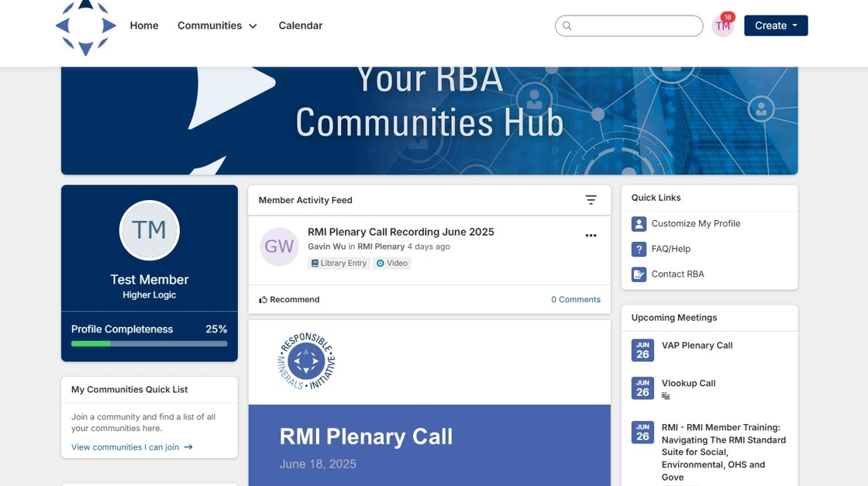
Task: Click the Quick Links heading
Action: pyautogui.click(x=656, y=198)
